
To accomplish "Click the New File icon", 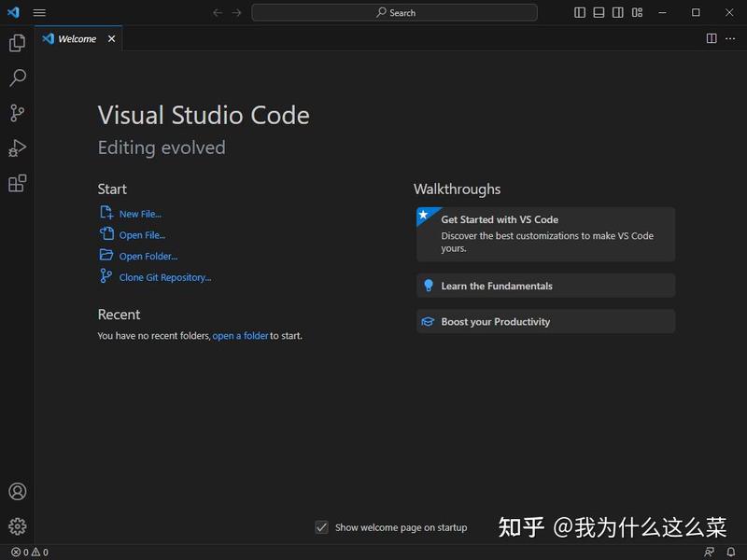I will (x=106, y=213).
